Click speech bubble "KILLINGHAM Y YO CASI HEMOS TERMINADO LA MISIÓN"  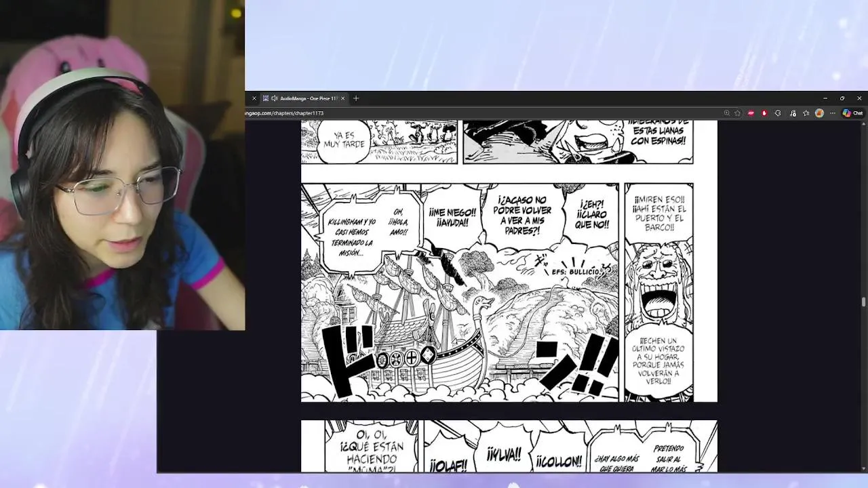pos(351,237)
